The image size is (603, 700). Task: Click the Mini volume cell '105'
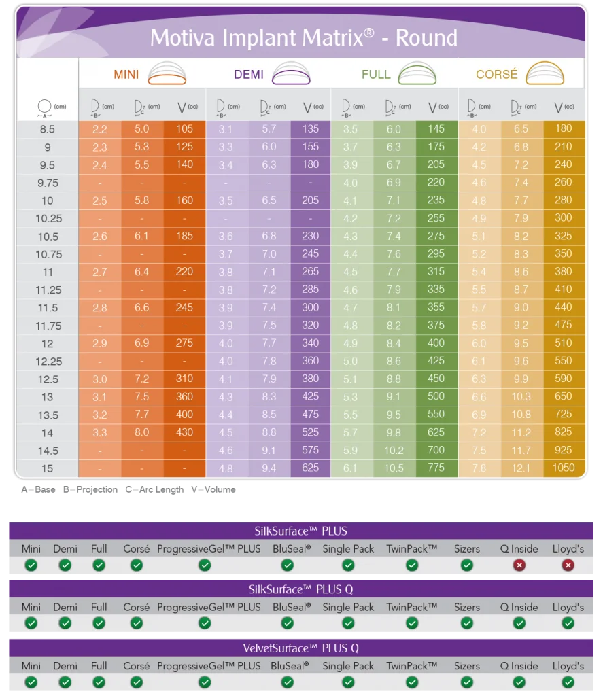tap(184, 128)
